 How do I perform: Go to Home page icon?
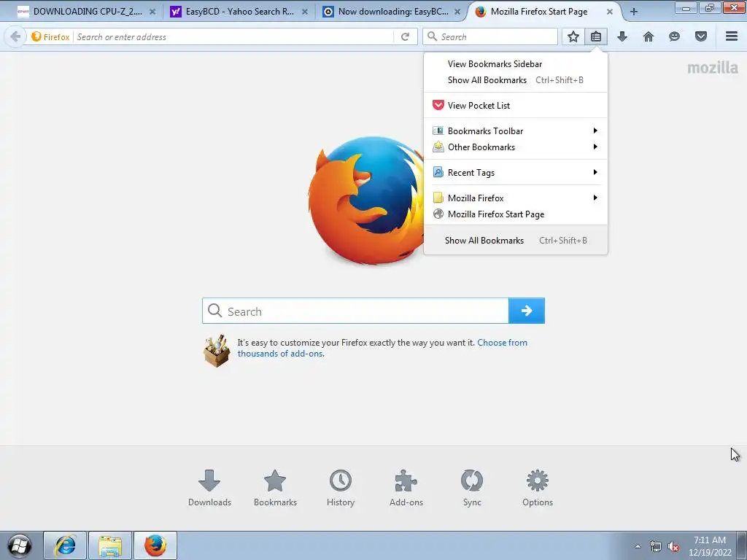coord(649,36)
